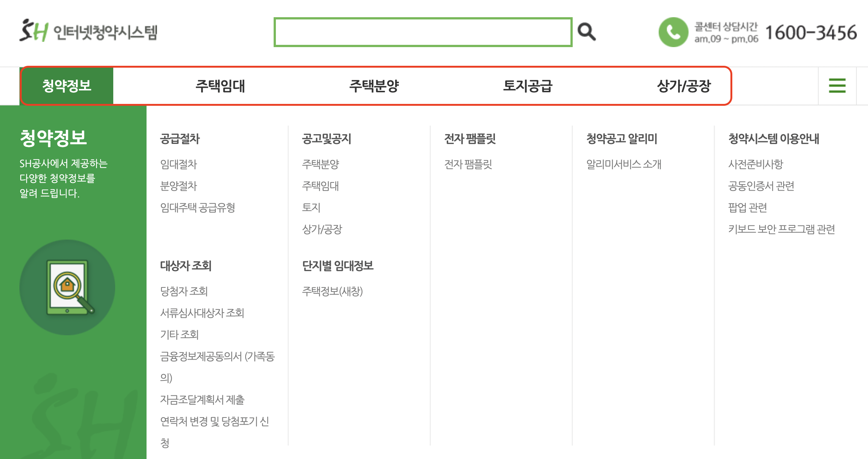Select 전자 팸플릿 link
This screenshot has height=459, width=868.
pos(469,163)
